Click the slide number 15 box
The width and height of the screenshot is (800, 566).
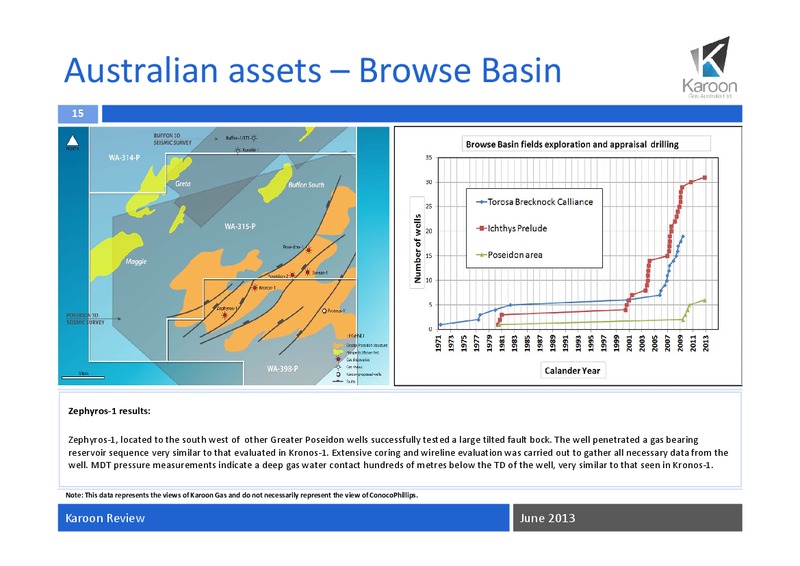tap(78, 113)
